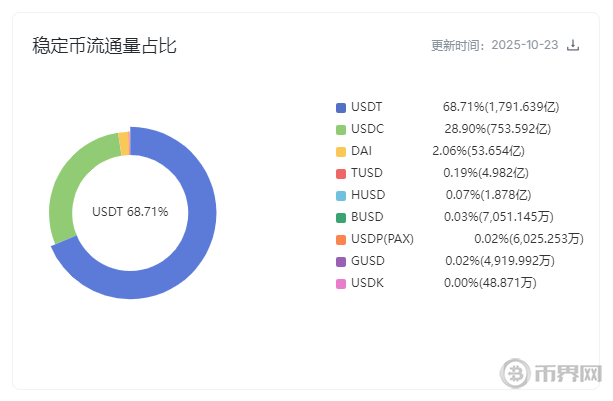Click the green USDC legend swatch
This screenshot has height=401, width=613.
(x=341, y=129)
